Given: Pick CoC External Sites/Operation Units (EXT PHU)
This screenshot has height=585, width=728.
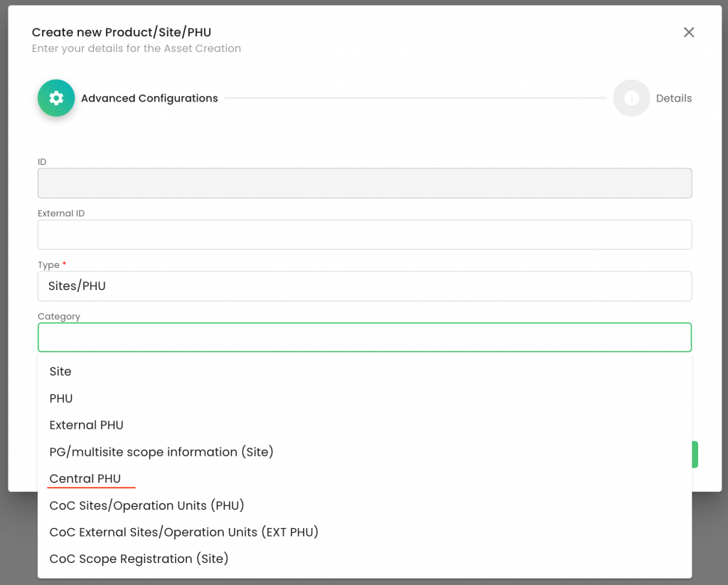Looking at the screenshot, I should 183,532.
